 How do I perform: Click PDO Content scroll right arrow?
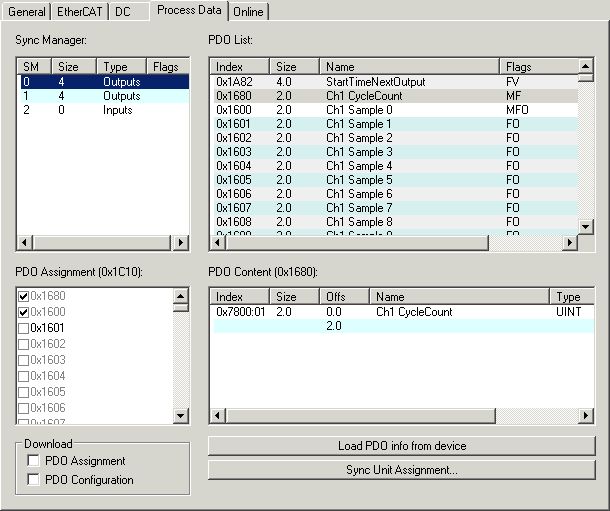pos(586,415)
